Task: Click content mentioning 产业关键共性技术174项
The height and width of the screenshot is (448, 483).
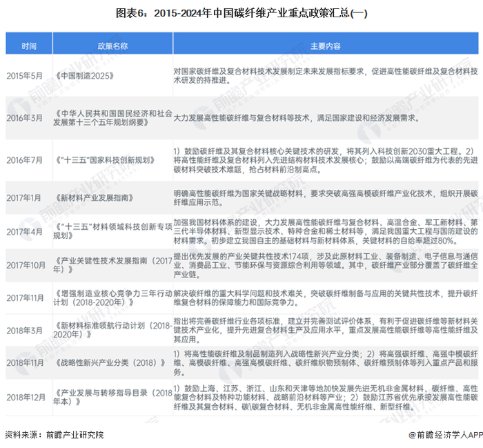Action: [x=326, y=265]
